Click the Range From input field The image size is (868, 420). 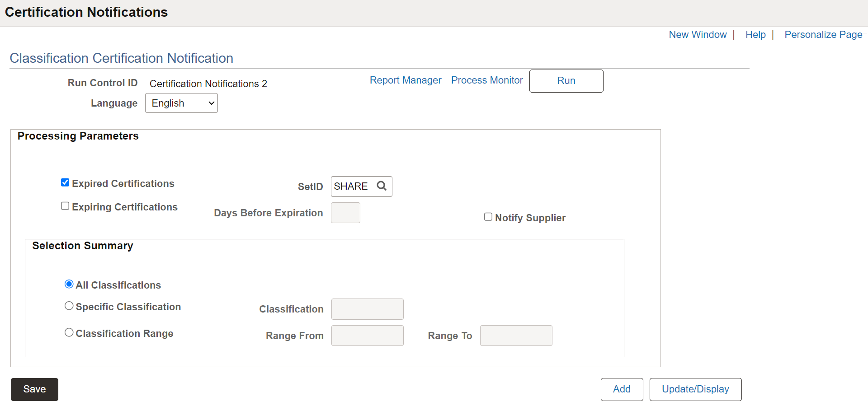click(368, 336)
